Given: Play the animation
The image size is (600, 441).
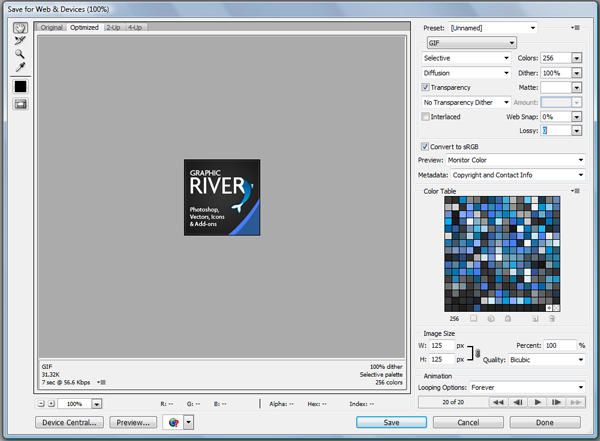Looking at the screenshot, I should pos(538,402).
